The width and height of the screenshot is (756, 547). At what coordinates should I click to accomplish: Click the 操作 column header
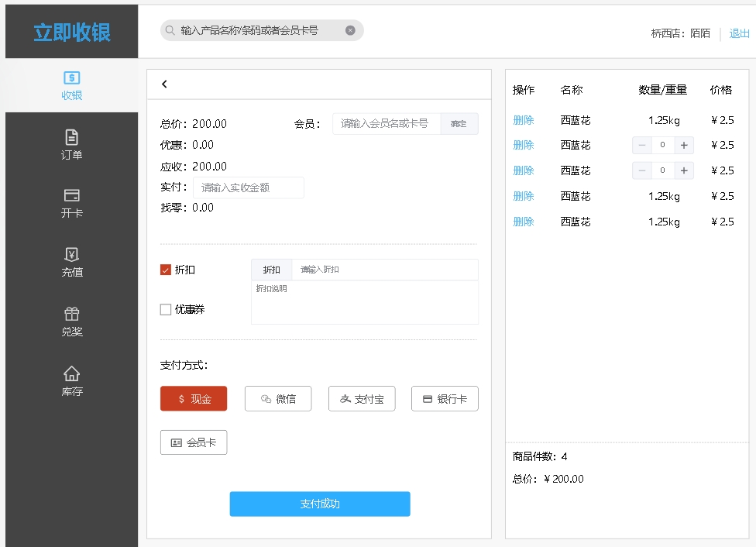click(523, 90)
